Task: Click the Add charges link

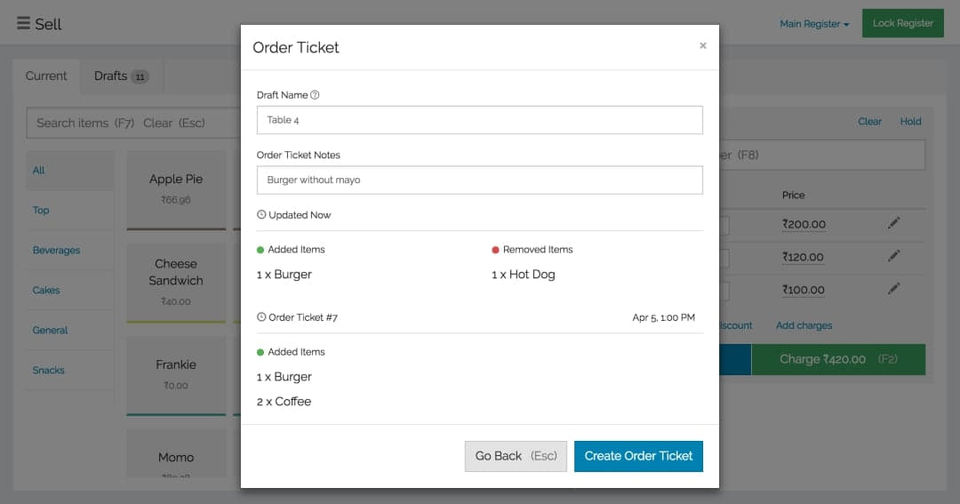Action: point(803,325)
